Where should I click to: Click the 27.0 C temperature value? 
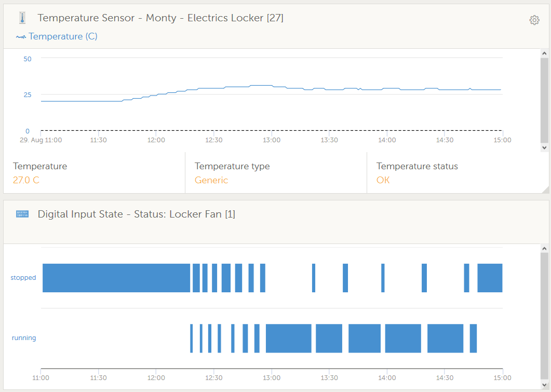tap(26, 180)
